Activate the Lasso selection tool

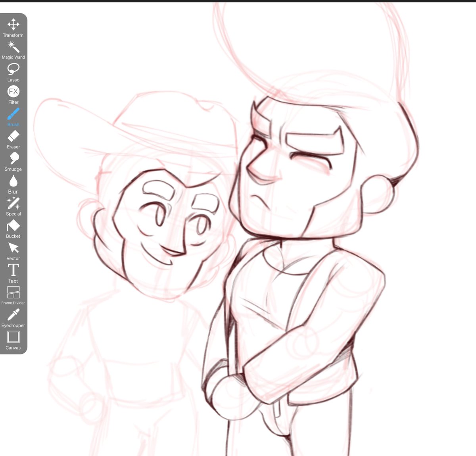(x=13, y=73)
